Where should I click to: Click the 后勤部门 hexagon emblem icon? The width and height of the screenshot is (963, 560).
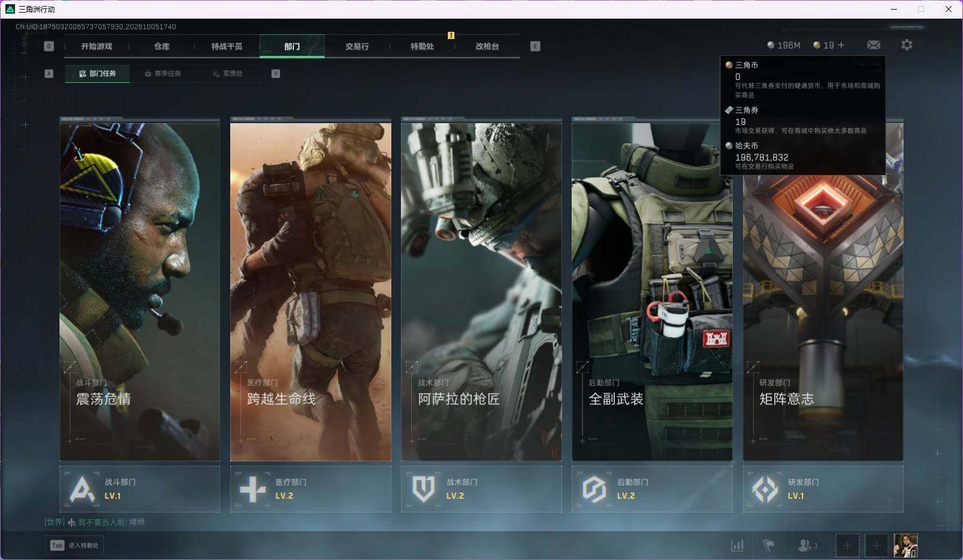click(594, 489)
